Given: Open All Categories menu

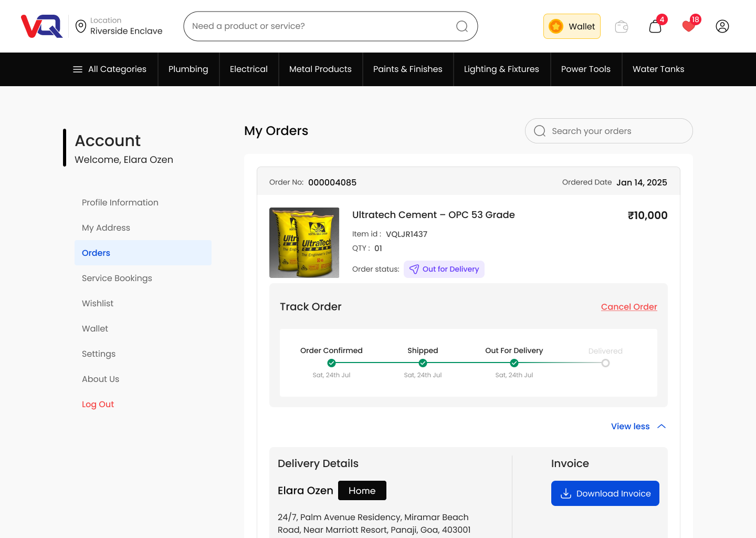Looking at the screenshot, I should tap(110, 69).
